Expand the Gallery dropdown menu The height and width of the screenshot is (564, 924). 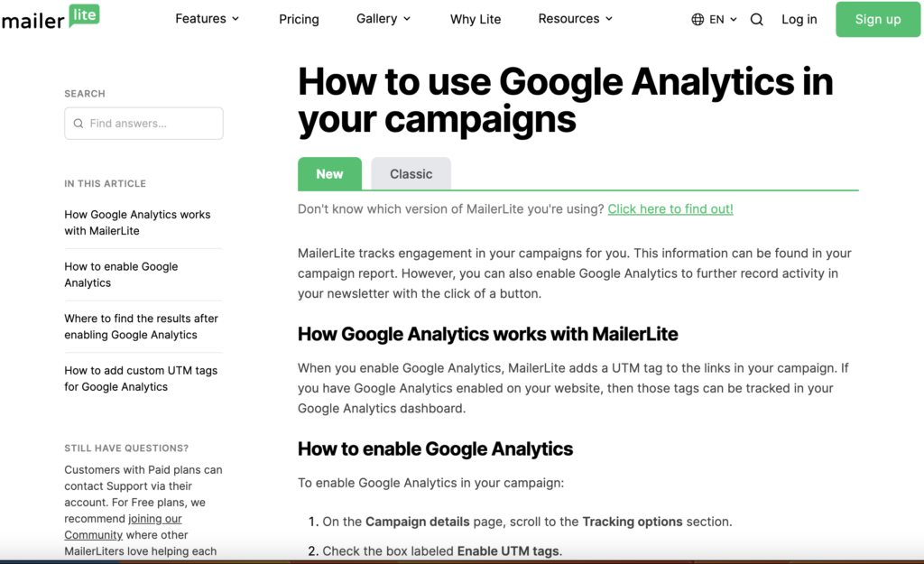point(383,18)
